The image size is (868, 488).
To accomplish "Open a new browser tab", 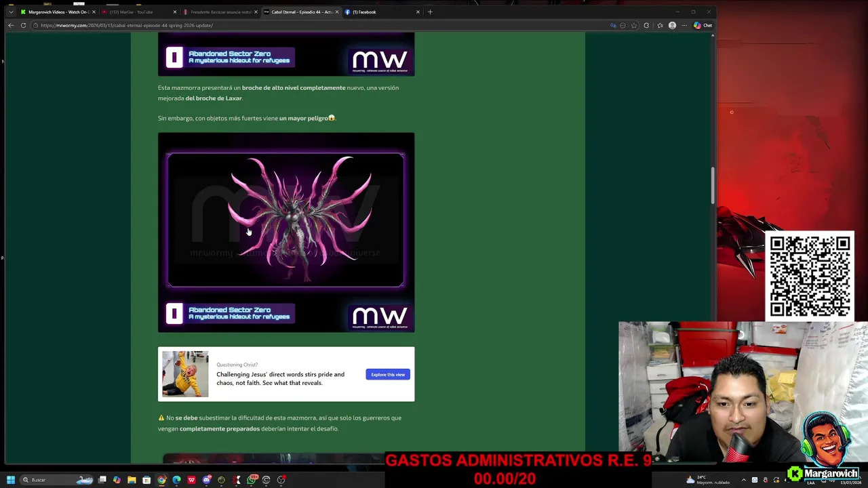I will (430, 12).
